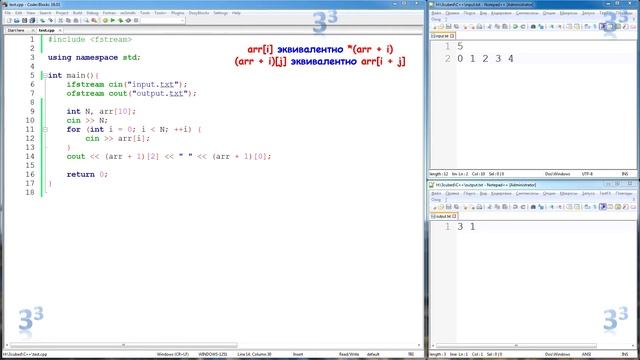This screenshot has width=640, height=360.
Task: Click Replace icon in Code::Blocks toolbar
Action: click(94, 20)
